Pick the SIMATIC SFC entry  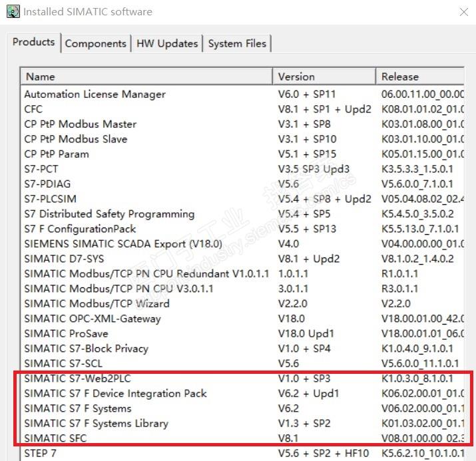[55, 438]
